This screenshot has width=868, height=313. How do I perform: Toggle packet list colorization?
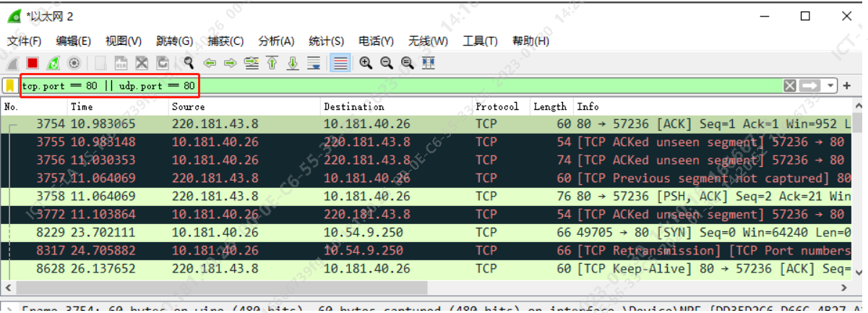(x=340, y=64)
